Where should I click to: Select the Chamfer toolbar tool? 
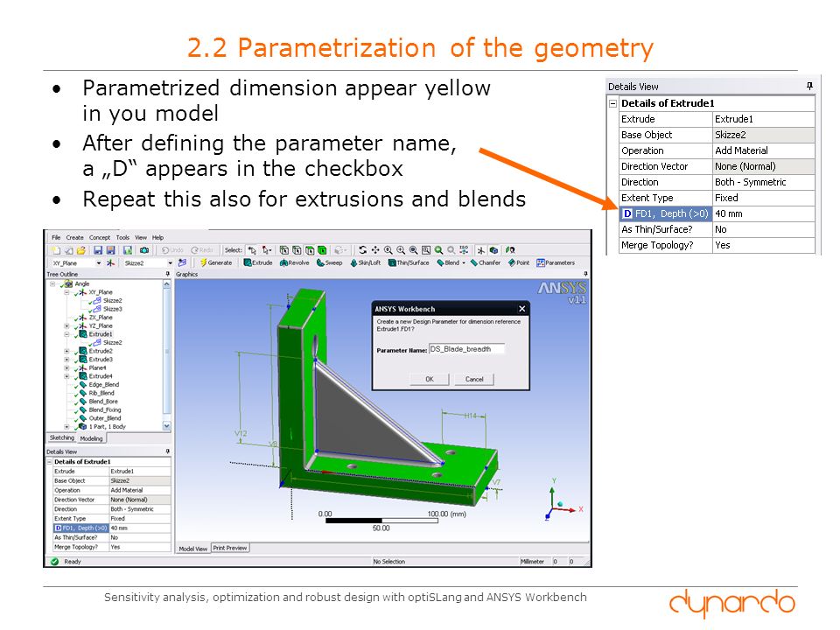(486, 263)
